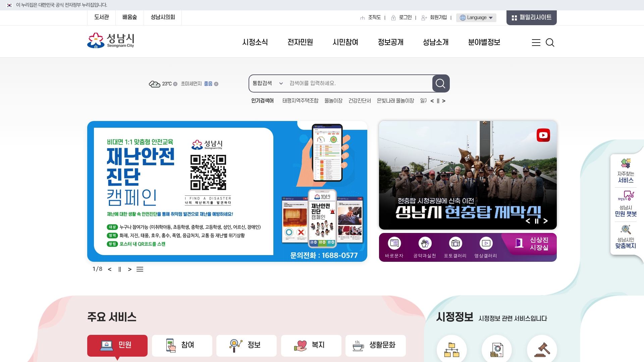Go to next main banner slide
This screenshot has height=362, width=644.
130,269
